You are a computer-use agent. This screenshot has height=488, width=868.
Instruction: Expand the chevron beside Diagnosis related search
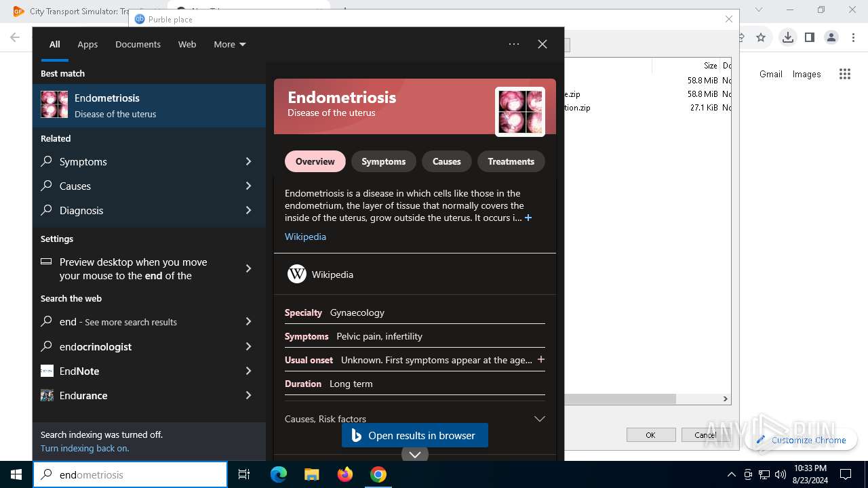click(248, 210)
